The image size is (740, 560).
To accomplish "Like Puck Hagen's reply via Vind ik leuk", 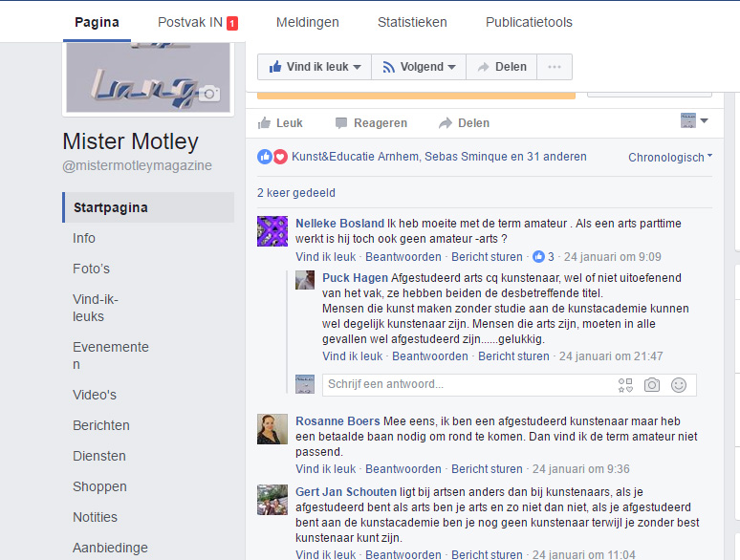I will [x=352, y=356].
